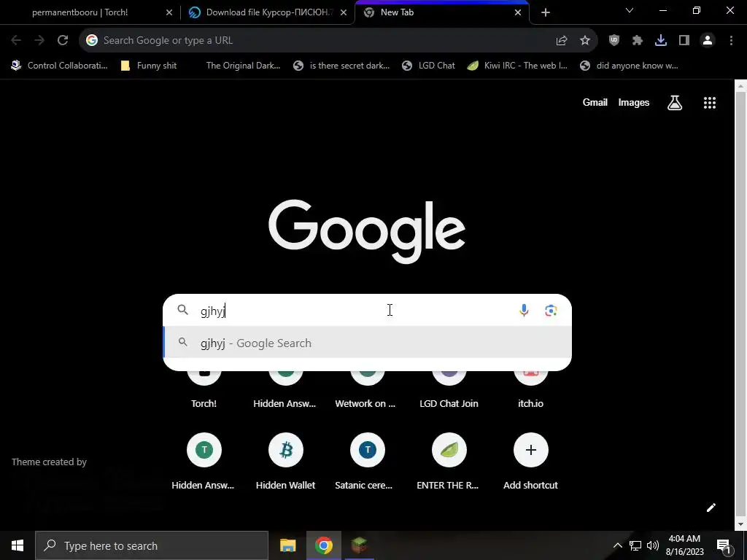Click the Chrome taskbar icon
747x560 pixels.
[323, 545]
